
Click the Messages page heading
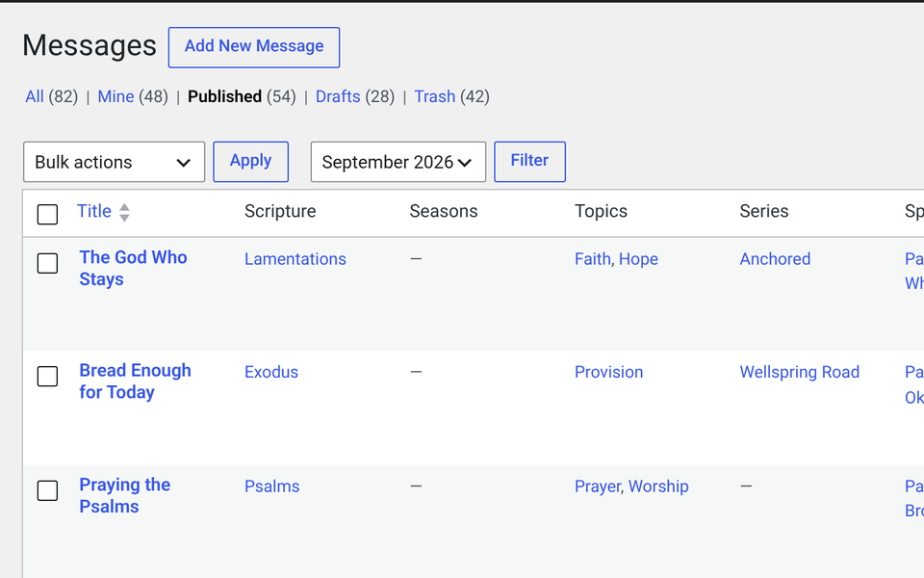(90, 45)
